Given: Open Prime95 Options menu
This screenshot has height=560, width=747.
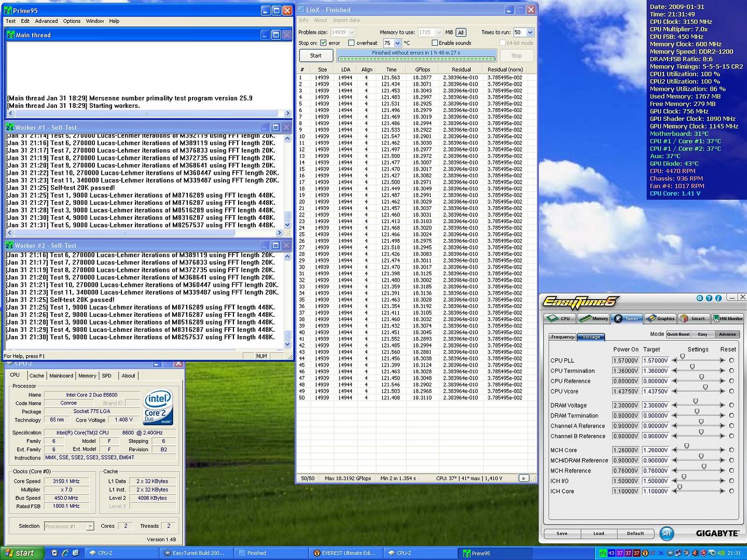Looking at the screenshot, I should click(x=72, y=21).
